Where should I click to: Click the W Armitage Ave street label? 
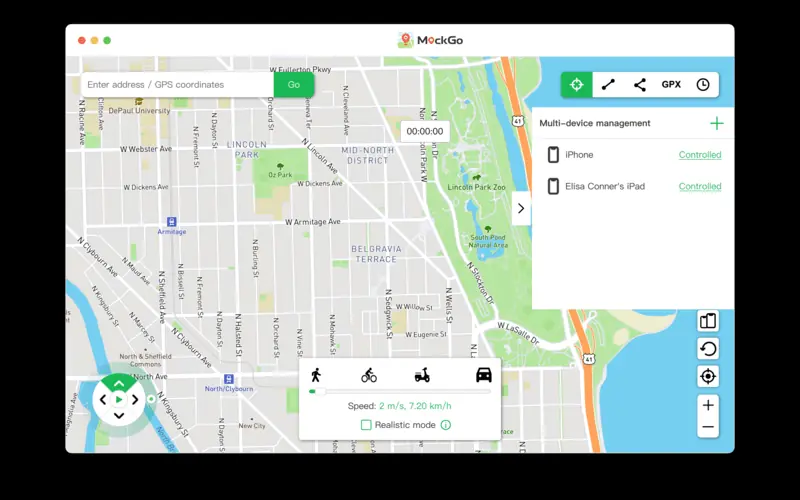(x=313, y=222)
